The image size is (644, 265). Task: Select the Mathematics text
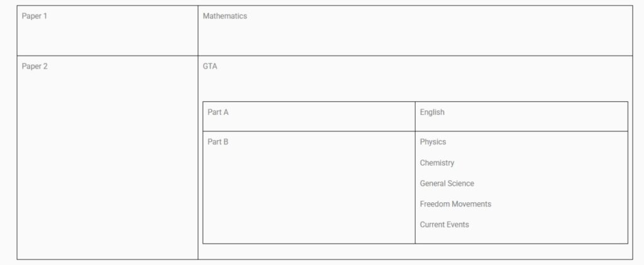pyautogui.click(x=225, y=16)
